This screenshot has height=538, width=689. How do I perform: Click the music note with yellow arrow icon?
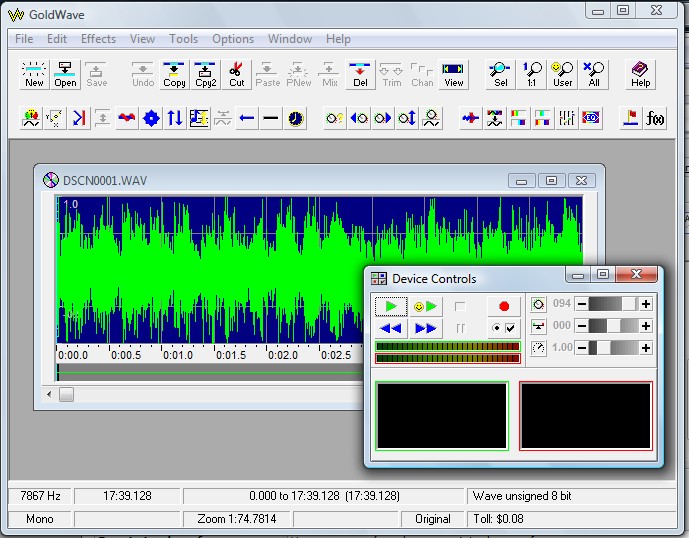click(199, 118)
